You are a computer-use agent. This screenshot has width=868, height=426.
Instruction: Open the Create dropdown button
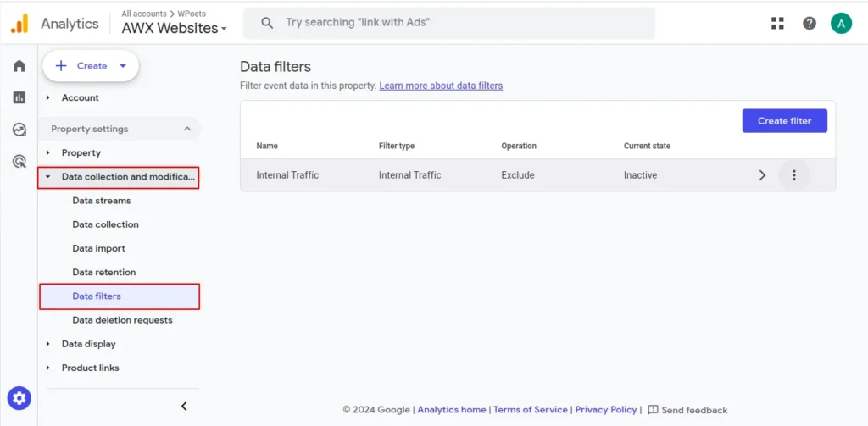tap(91, 66)
